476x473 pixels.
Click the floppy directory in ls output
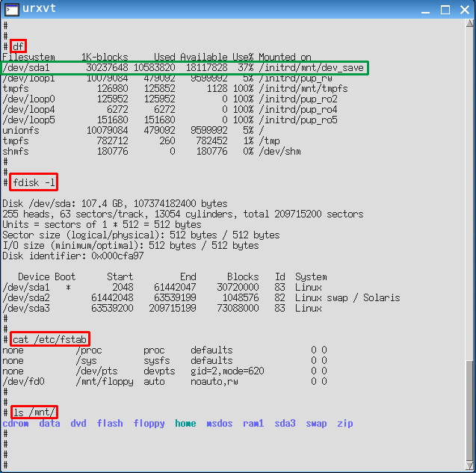pyautogui.click(x=149, y=424)
